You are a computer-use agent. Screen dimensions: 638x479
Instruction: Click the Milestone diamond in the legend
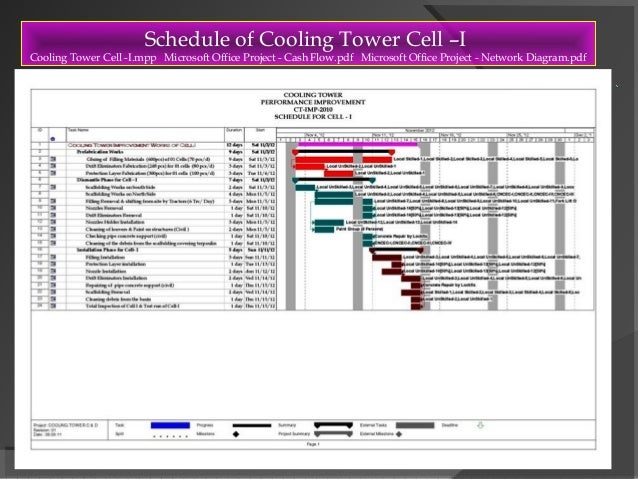pyautogui.click(x=236, y=434)
